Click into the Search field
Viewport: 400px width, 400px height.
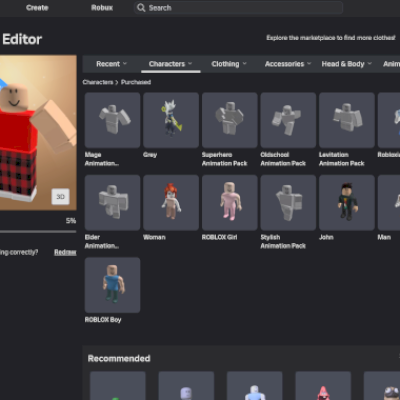tap(238, 8)
